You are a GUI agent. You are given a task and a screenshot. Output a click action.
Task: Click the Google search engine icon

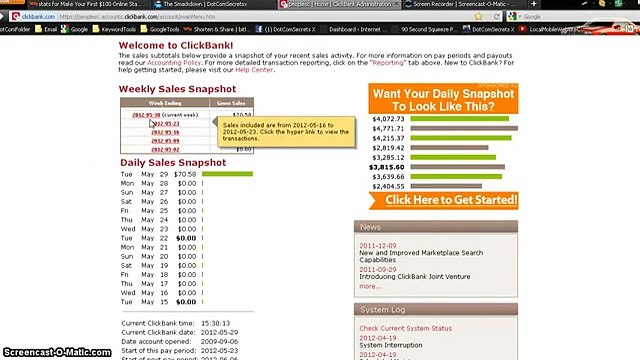point(512,16)
